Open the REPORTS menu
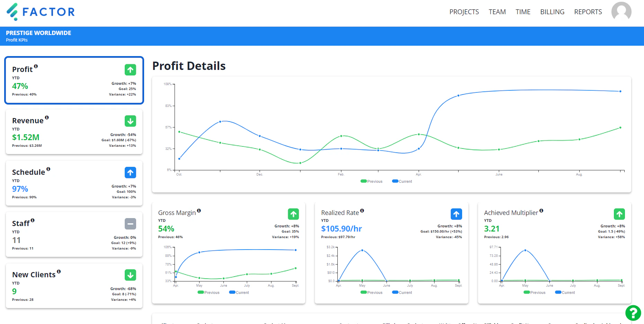 point(588,11)
